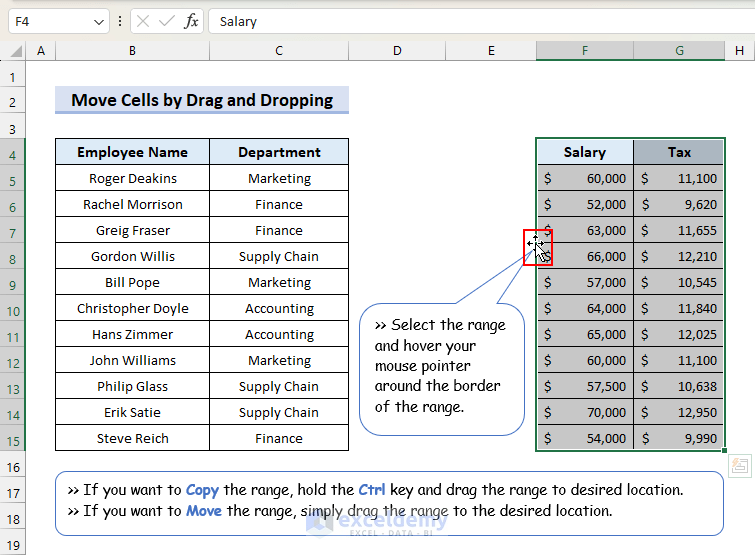The height and width of the screenshot is (555, 755).
Task: Click the Move Cells by Drag and Dropping title
Action: tap(202, 100)
